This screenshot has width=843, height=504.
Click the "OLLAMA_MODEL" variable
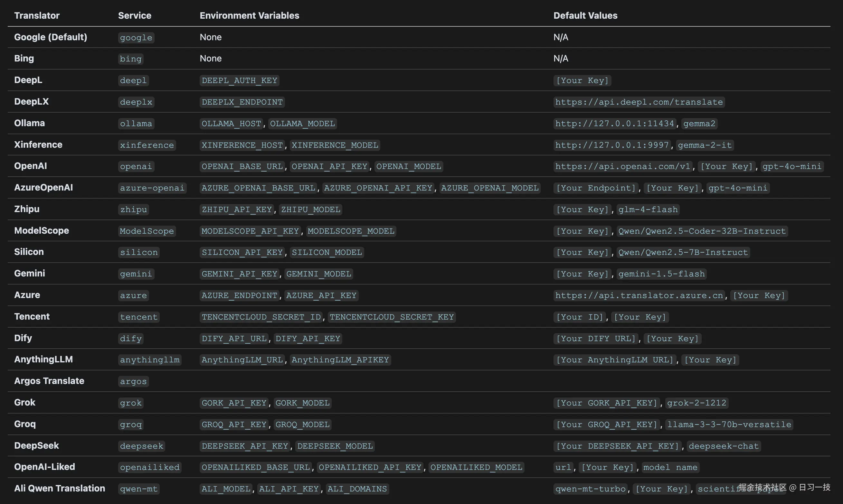302,124
